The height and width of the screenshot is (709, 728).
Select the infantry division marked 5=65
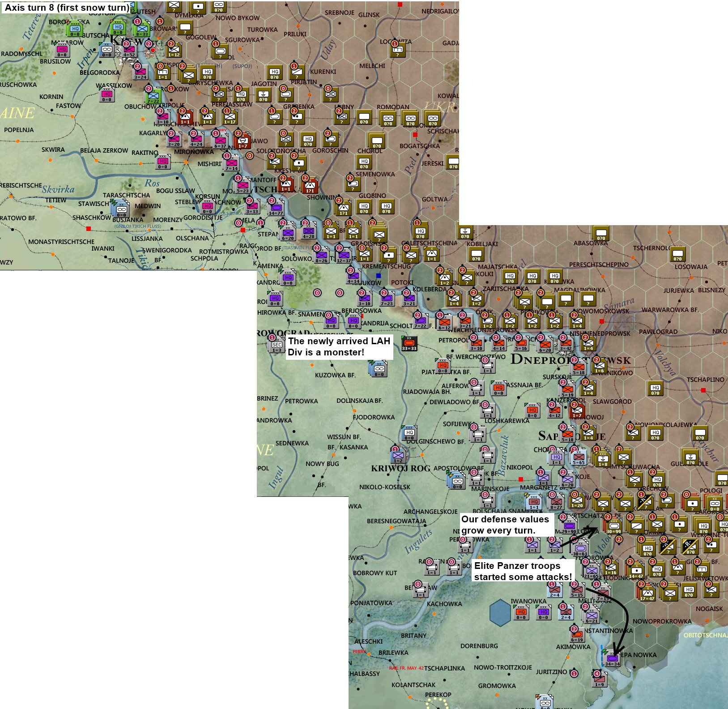tap(579, 457)
